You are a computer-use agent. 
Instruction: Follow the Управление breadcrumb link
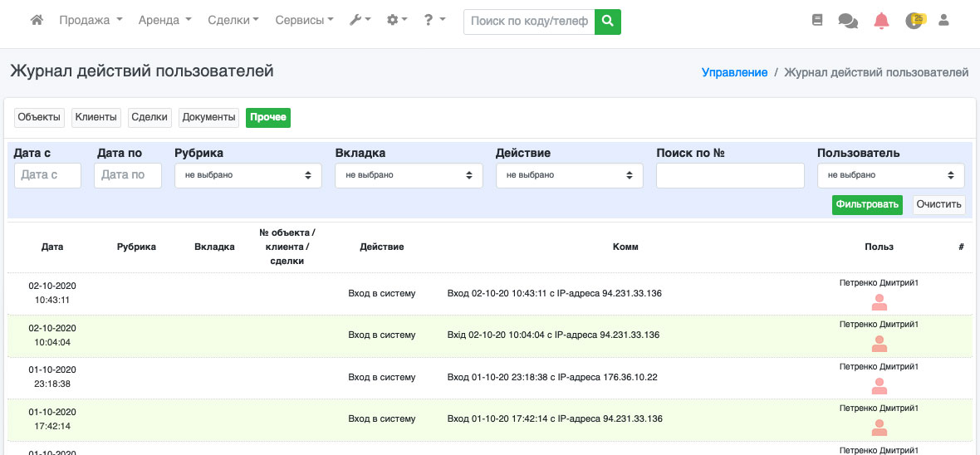[x=734, y=73]
